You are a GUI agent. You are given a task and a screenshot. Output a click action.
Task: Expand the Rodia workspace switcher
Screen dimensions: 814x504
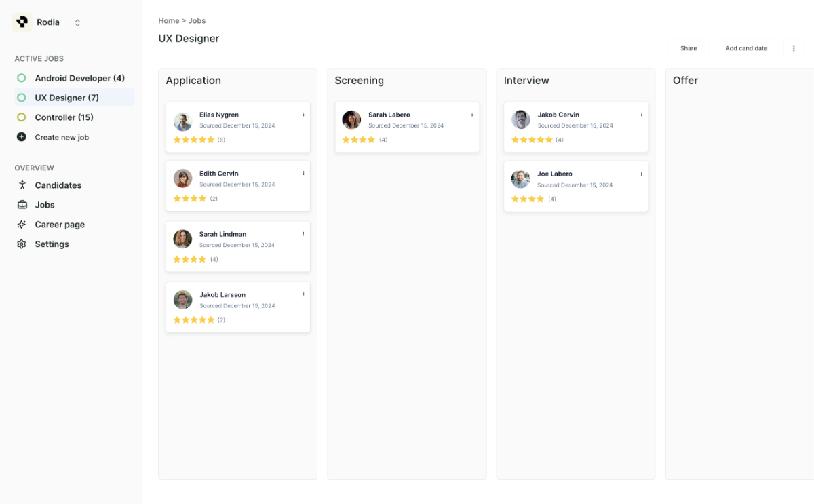point(77,23)
